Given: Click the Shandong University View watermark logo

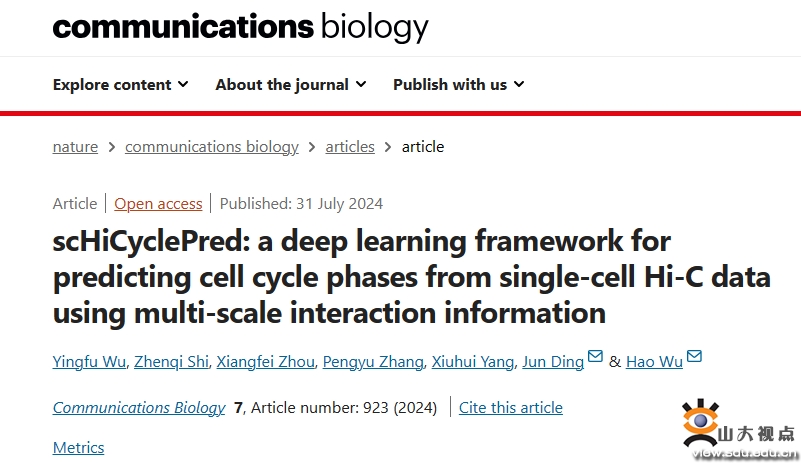Looking at the screenshot, I should pyautogui.click(x=738, y=428).
